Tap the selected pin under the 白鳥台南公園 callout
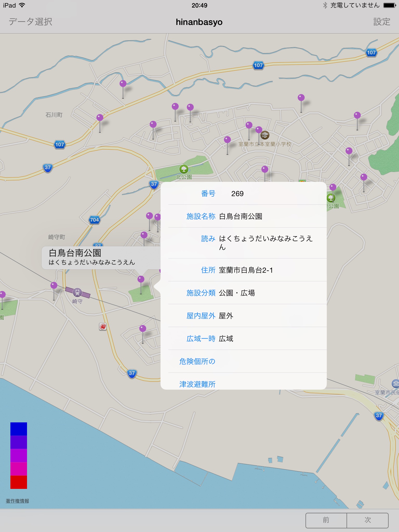 pos(141,280)
